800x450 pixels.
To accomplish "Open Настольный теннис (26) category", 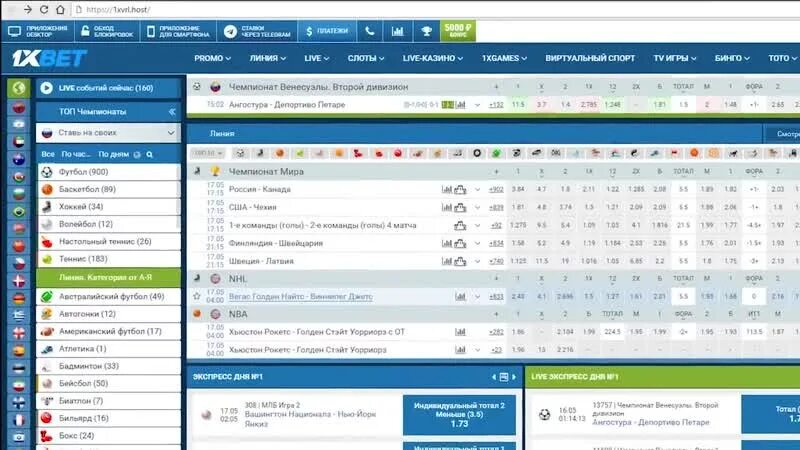I will click(109, 241).
